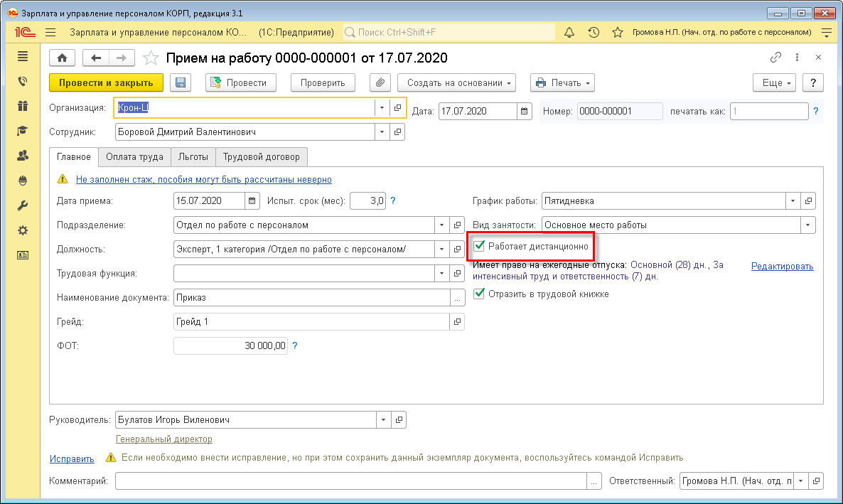
Task: Toggle Отразить в трудовой книжке checkbox
Action: pos(480,294)
